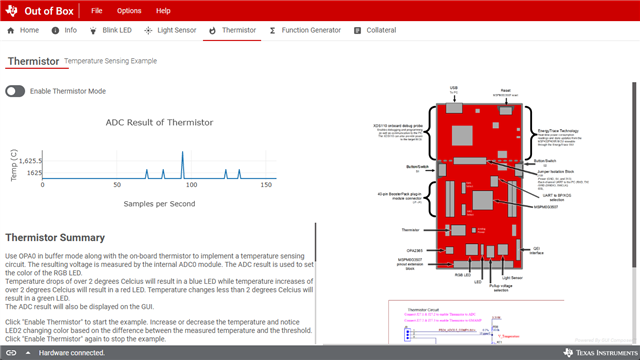Click the Samples per Second axis label
Viewport: 640px width, 360px height.
(159, 204)
